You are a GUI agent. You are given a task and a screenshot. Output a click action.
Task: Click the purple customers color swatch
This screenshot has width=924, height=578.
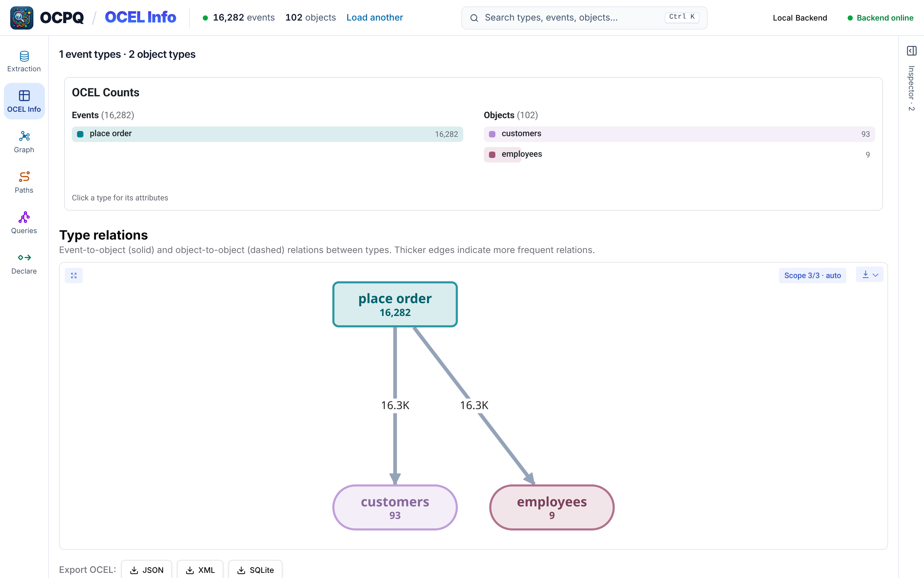492,134
